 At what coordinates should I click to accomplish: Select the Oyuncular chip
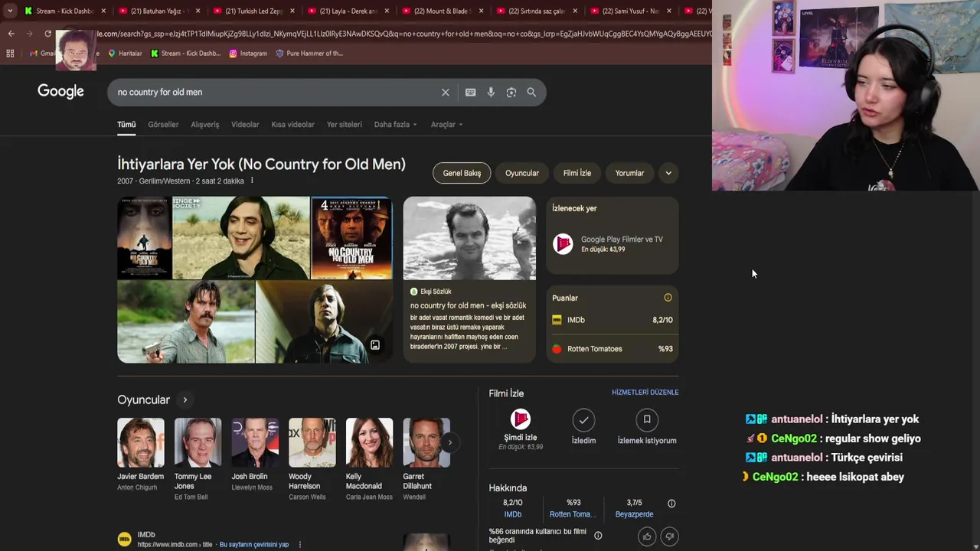coord(522,173)
